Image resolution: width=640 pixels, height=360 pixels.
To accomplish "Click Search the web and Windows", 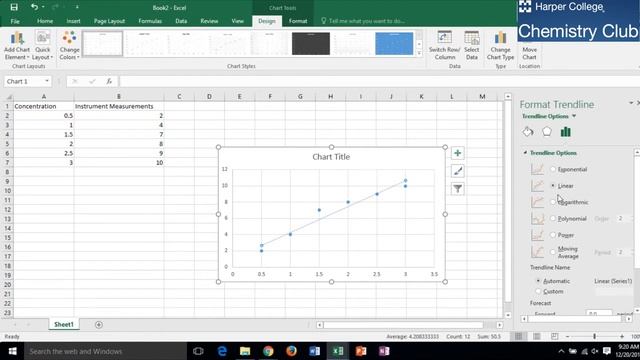I will [x=105, y=351].
